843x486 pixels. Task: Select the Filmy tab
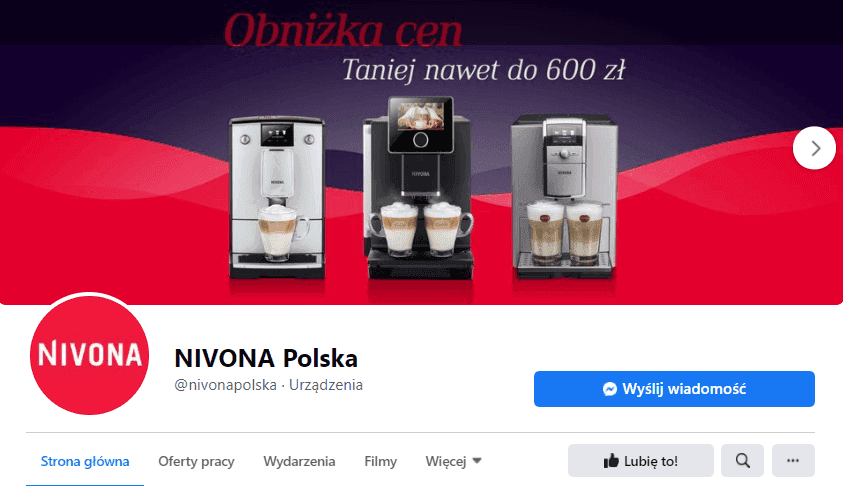click(380, 461)
